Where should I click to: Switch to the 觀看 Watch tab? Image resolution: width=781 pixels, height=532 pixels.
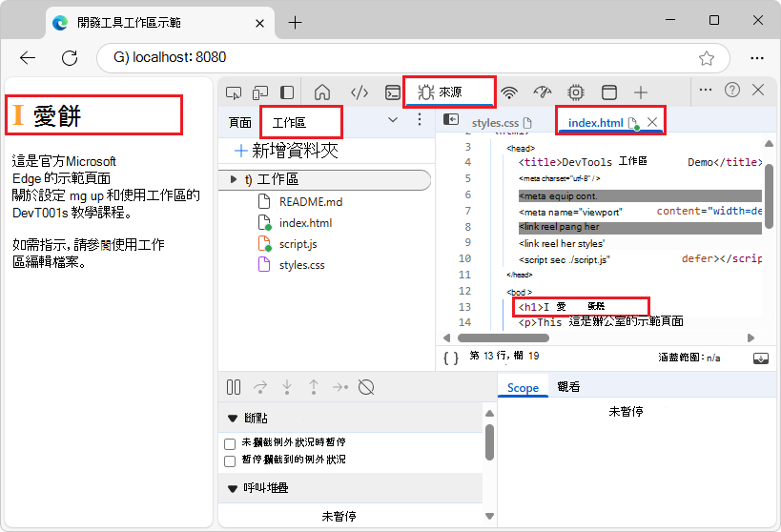click(568, 386)
